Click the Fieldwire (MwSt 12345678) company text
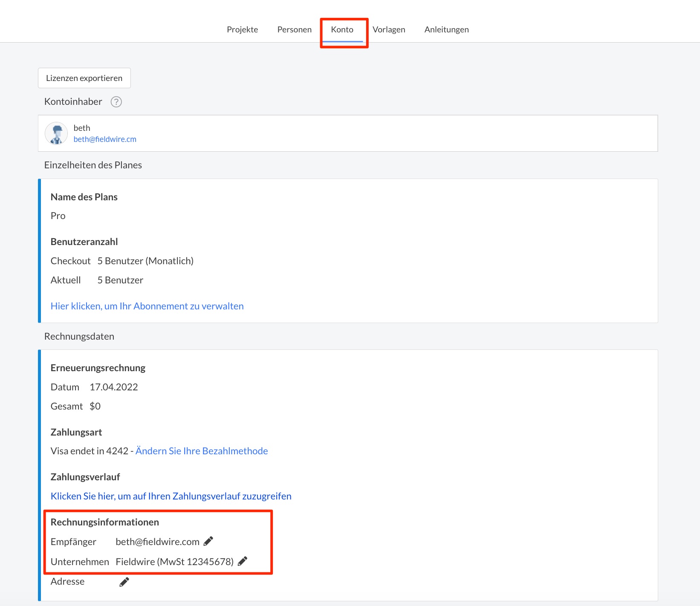This screenshot has width=700, height=606. point(174,562)
